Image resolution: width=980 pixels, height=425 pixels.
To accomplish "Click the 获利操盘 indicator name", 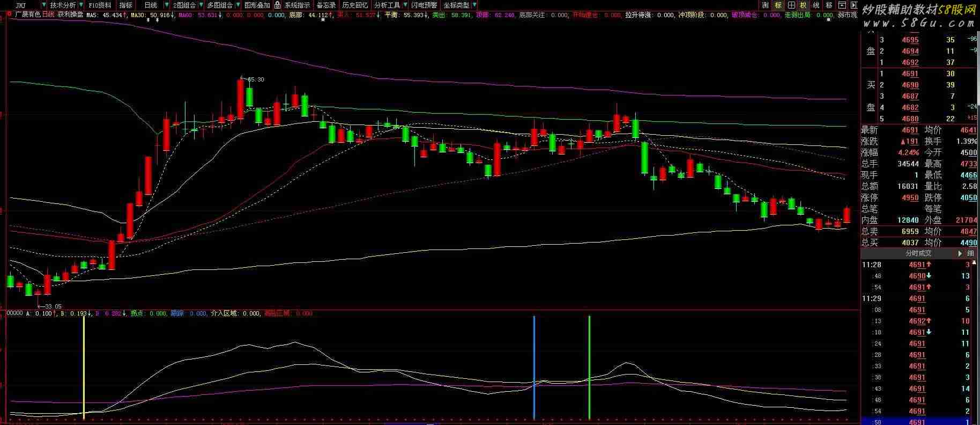I will point(70,15).
